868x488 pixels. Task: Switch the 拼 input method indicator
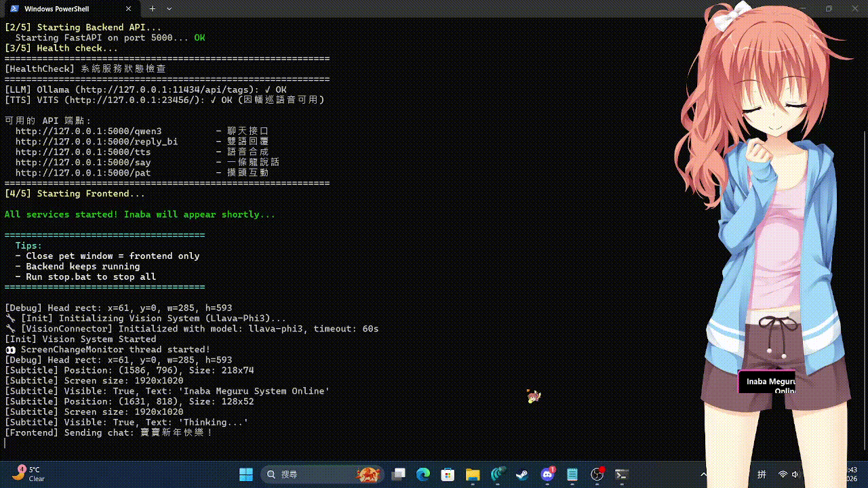(x=762, y=474)
